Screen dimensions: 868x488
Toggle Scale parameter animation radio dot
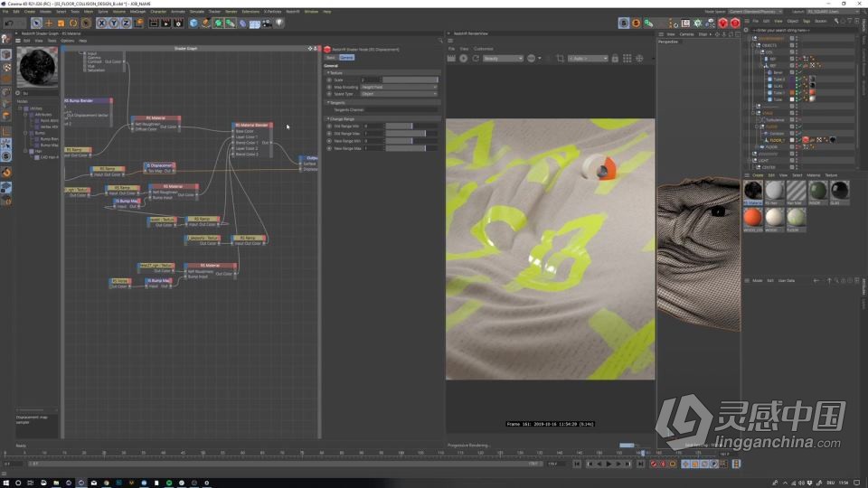coord(329,80)
